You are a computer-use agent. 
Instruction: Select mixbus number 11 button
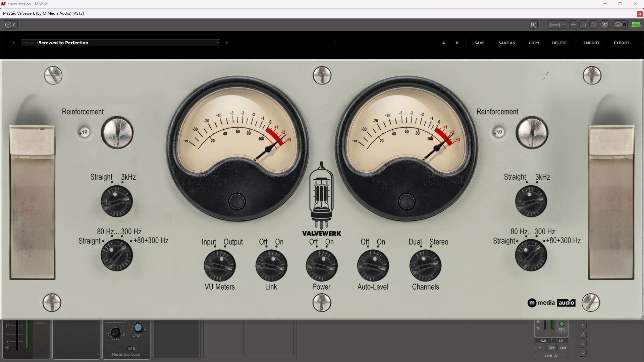583,344
